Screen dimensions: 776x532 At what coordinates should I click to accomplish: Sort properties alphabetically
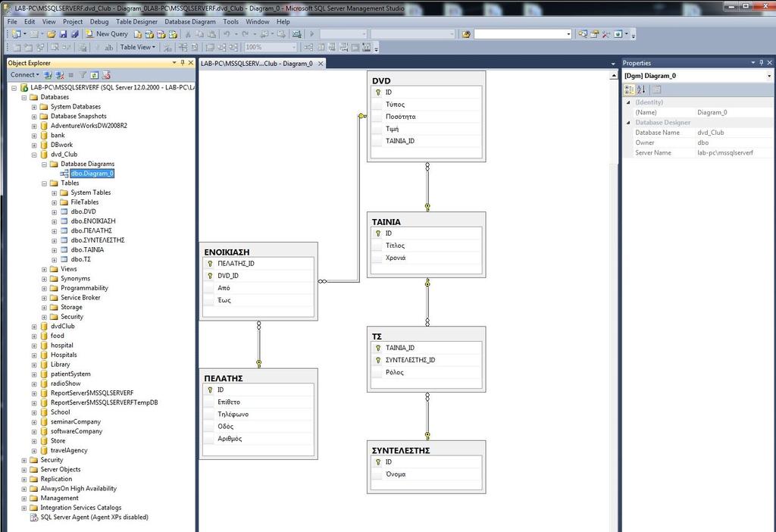641,89
